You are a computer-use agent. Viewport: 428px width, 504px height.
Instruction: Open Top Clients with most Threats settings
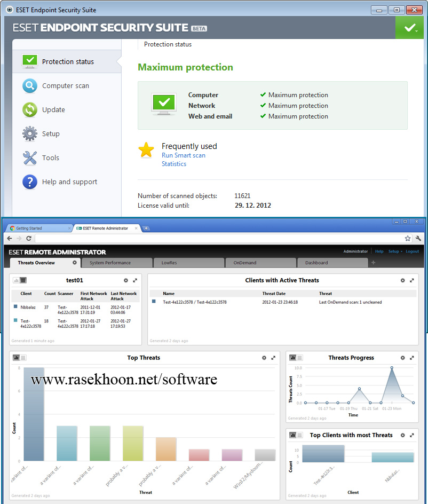[x=402, y=435]
